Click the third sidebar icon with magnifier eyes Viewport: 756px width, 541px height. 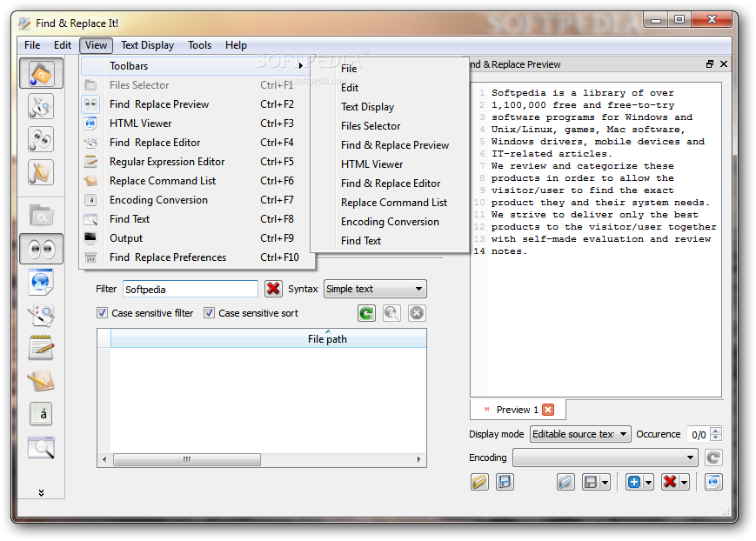coord(41,139)
